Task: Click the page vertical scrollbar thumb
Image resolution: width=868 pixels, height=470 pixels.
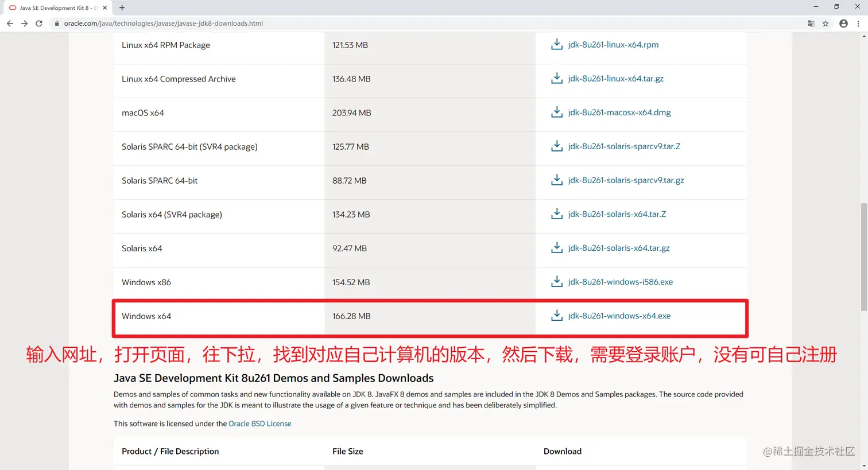Action: point(863,257)
